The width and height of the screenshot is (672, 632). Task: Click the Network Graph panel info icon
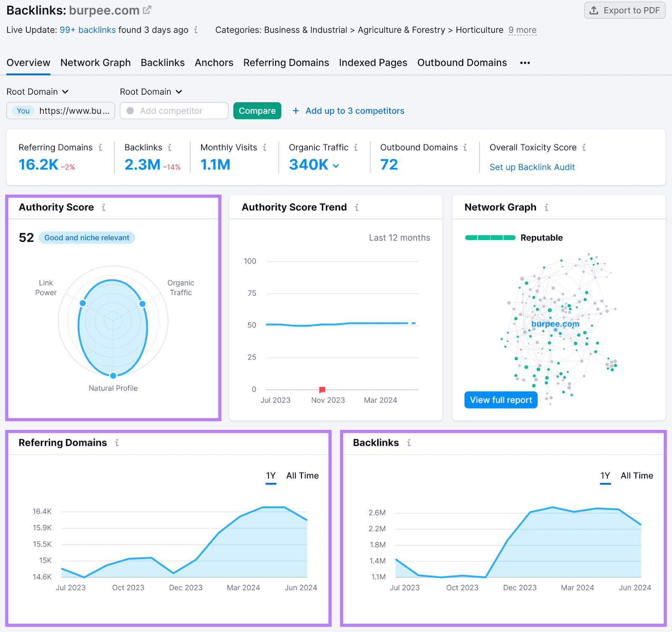[x=546, y=207]
